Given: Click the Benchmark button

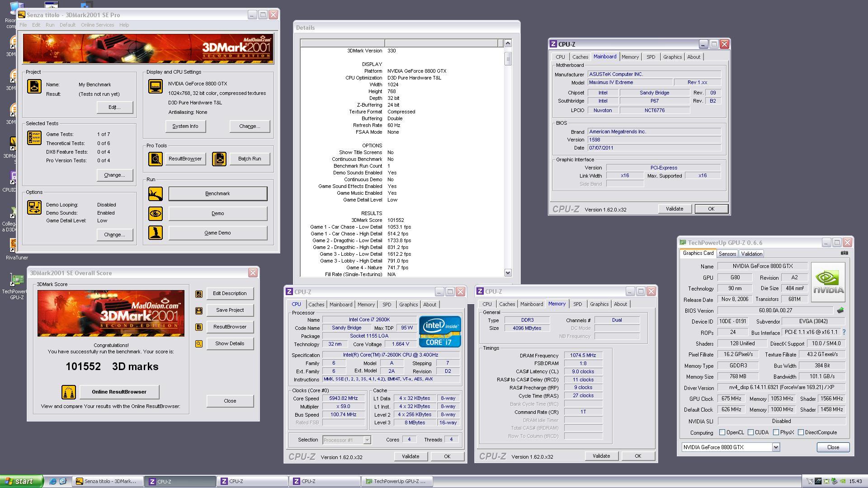Looking at the screenshot, I should point(218,194).
